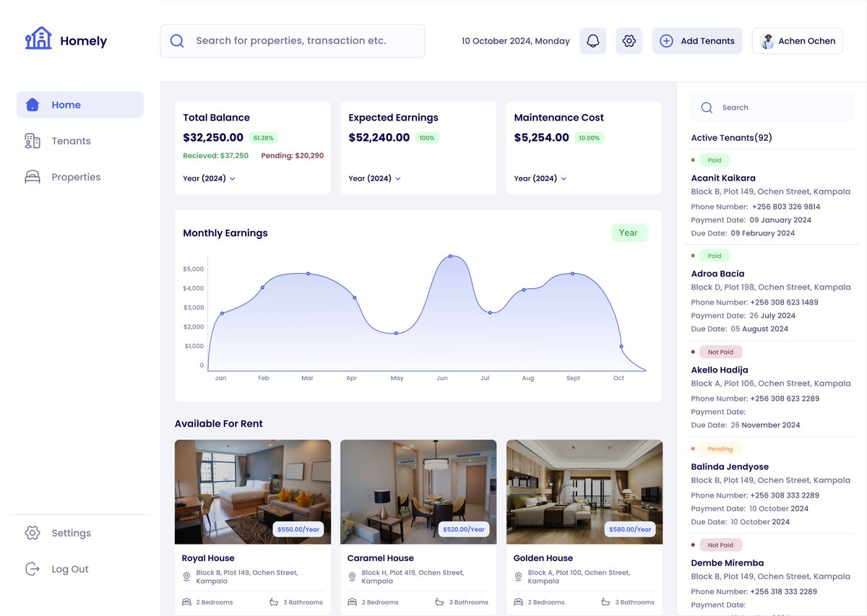Screen dimensions: 867x616
Task: Click the 61.38% badge on Total Balance
Action: click(x=263, y=137)
